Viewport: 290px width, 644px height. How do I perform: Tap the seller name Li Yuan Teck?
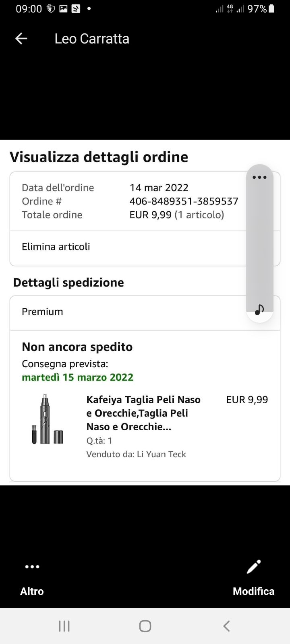coord(161,454)
